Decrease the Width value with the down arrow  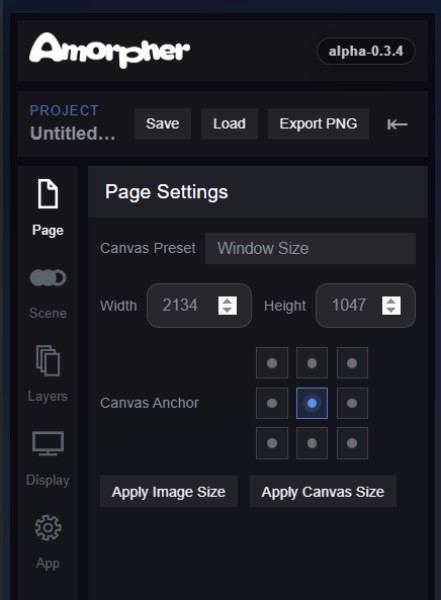click(x=227, y=310)
